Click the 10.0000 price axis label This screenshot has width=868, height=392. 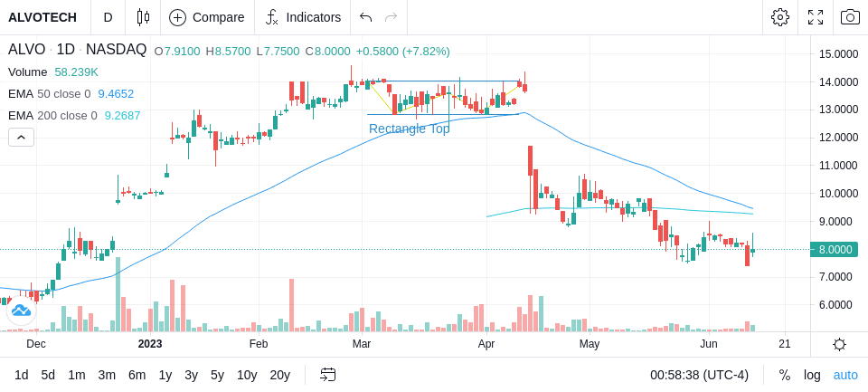(839, 194)
